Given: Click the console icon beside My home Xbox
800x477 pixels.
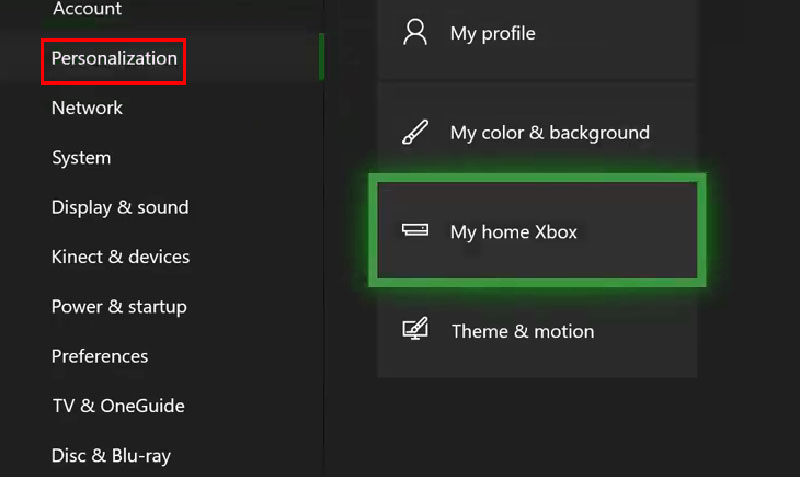Looking at the screenshot, I should coord(414,231).
